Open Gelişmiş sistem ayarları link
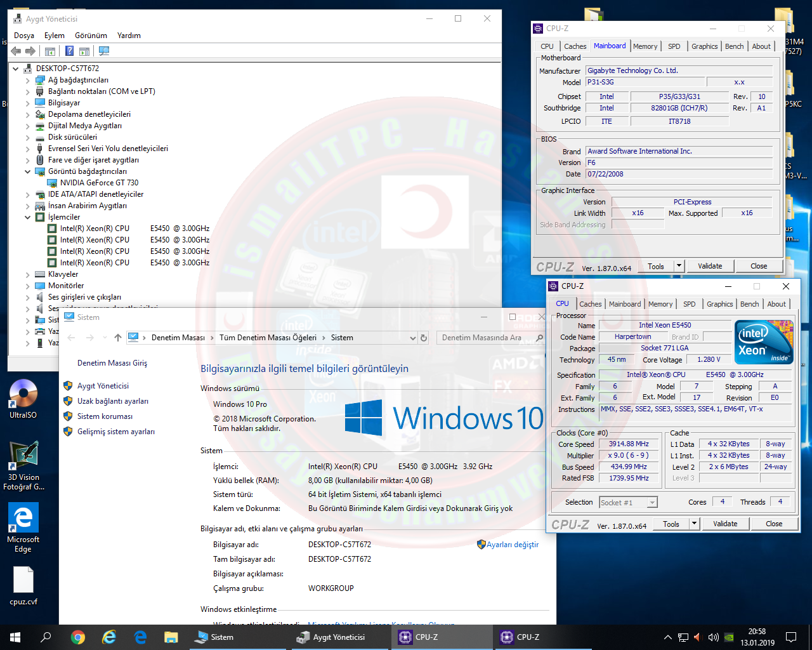This screenshot has width=812, height=650. coord(116,432)
